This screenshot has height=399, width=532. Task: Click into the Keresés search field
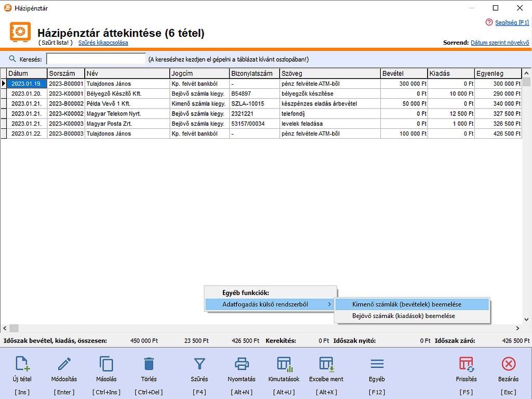tap(96, 59)
